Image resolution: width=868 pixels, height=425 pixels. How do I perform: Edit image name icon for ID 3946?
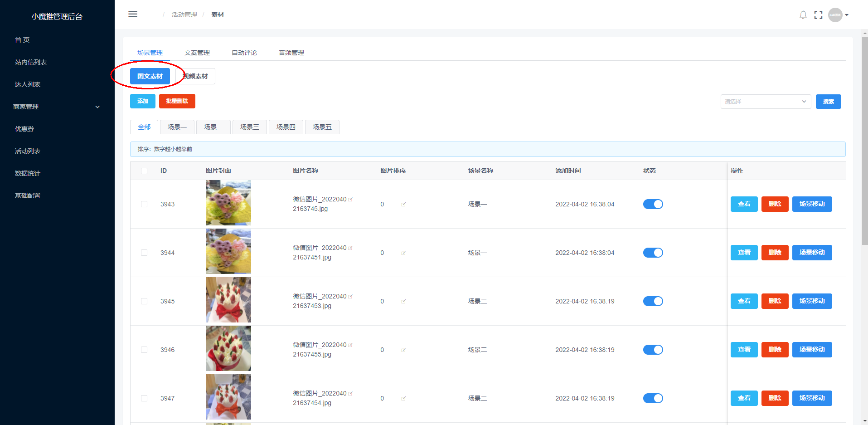click(350, 345)
